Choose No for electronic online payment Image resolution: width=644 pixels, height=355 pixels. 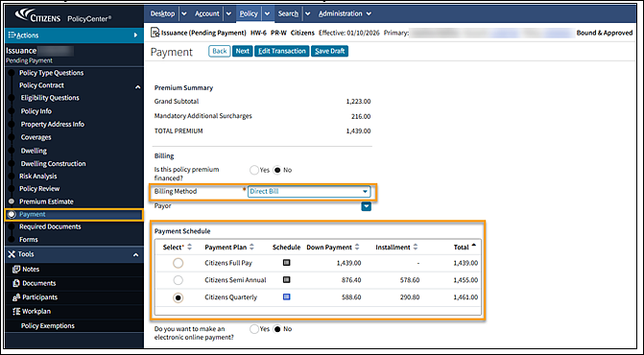pyautogui.click(x=277, y=329)
